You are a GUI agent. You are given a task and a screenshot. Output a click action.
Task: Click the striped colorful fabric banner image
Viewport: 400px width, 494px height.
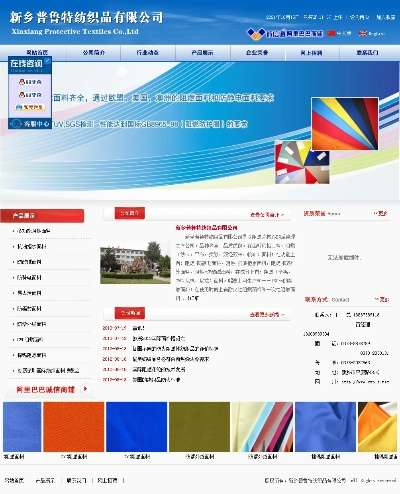[345, 124]
